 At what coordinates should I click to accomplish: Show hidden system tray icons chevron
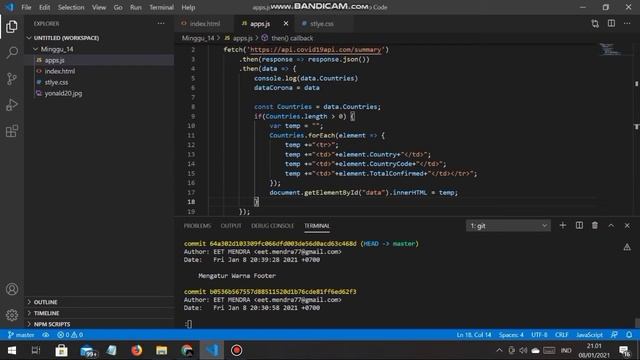coord(499,350)
